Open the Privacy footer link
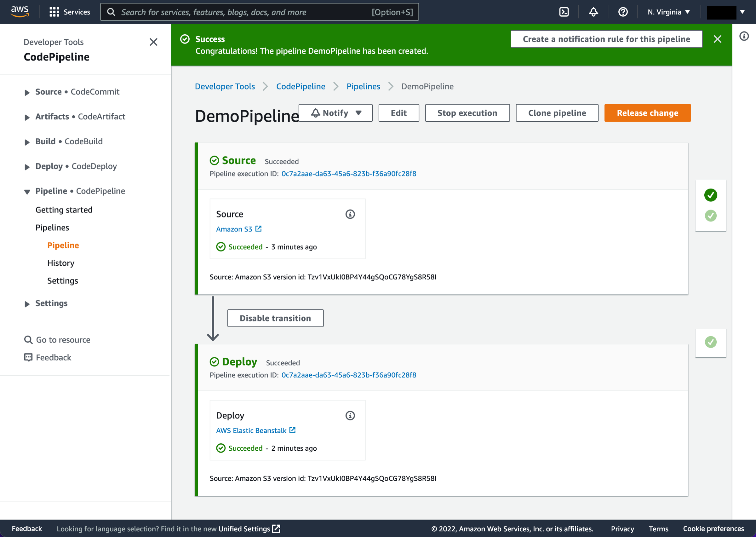756x537 pixels. tap(622, 529)
